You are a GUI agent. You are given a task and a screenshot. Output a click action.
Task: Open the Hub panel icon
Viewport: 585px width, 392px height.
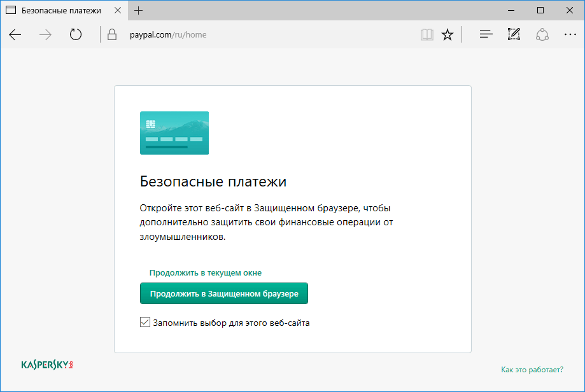click(485, 34)
